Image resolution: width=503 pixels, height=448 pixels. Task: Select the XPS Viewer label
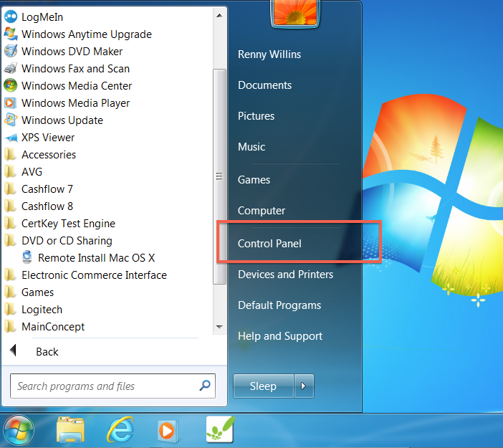pyautogui.click(x=48, y=138)
